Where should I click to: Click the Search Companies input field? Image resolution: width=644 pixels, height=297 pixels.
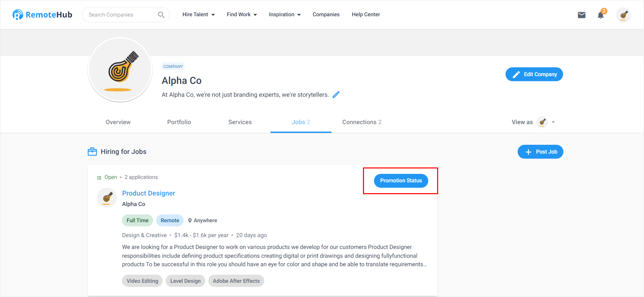pyautogui.click(x=126, y=15)
